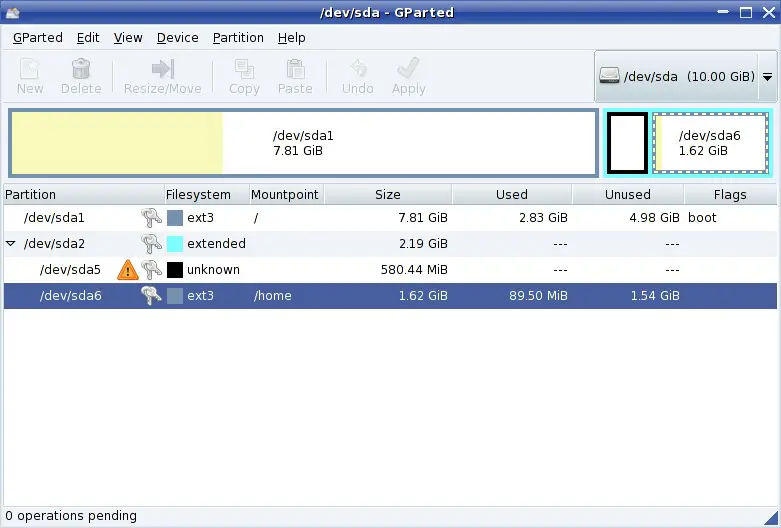781x528 pixels.
Task: Click the 2.19 GiB size cell
Action: tap(423, 244)
